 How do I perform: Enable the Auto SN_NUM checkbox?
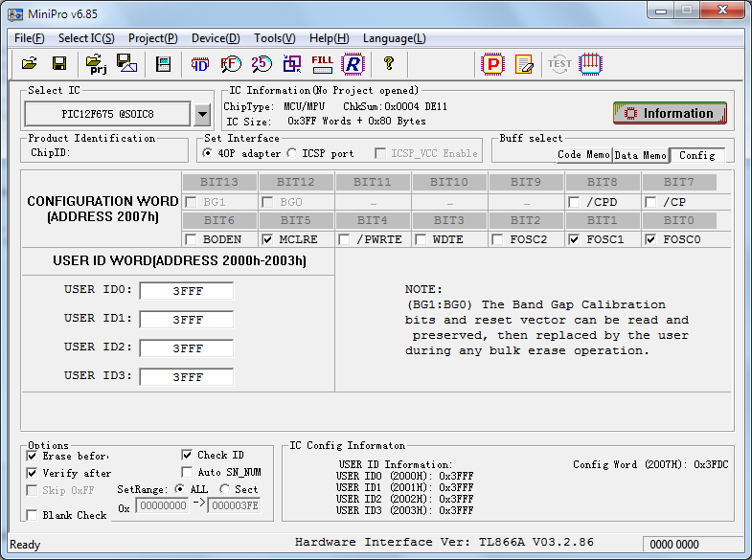187,472
